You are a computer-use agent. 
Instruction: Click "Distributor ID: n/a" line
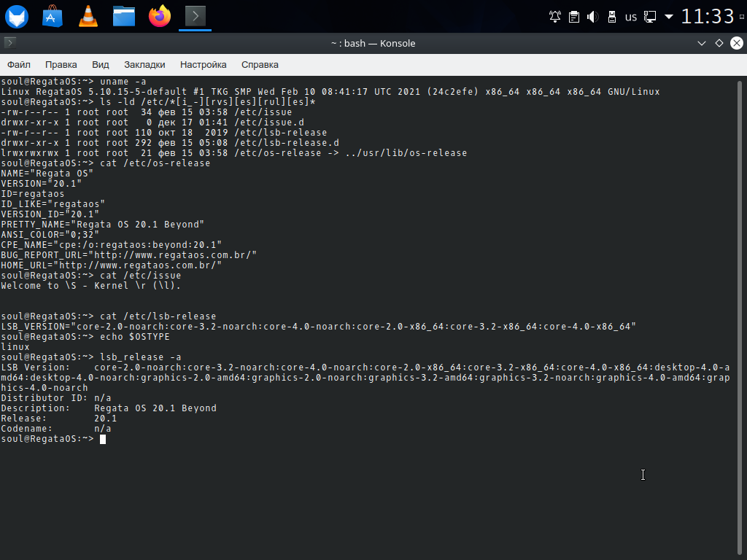coord(55,398)
